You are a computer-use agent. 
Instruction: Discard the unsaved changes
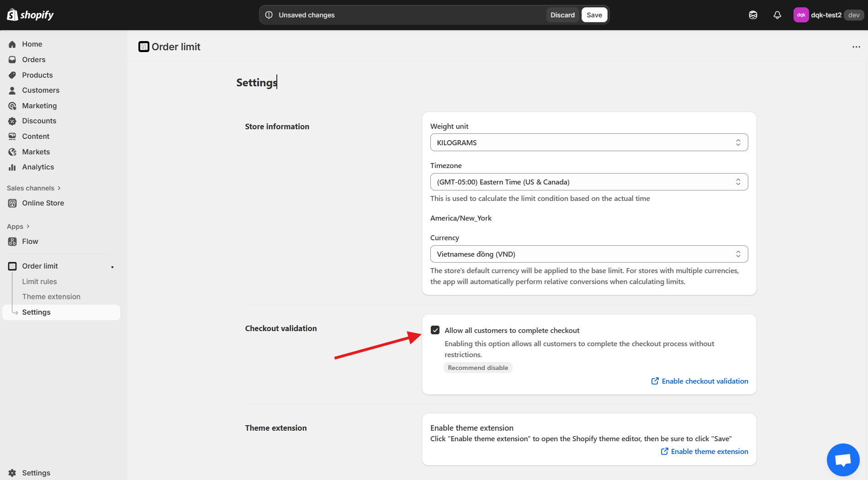tap(562, 15)
